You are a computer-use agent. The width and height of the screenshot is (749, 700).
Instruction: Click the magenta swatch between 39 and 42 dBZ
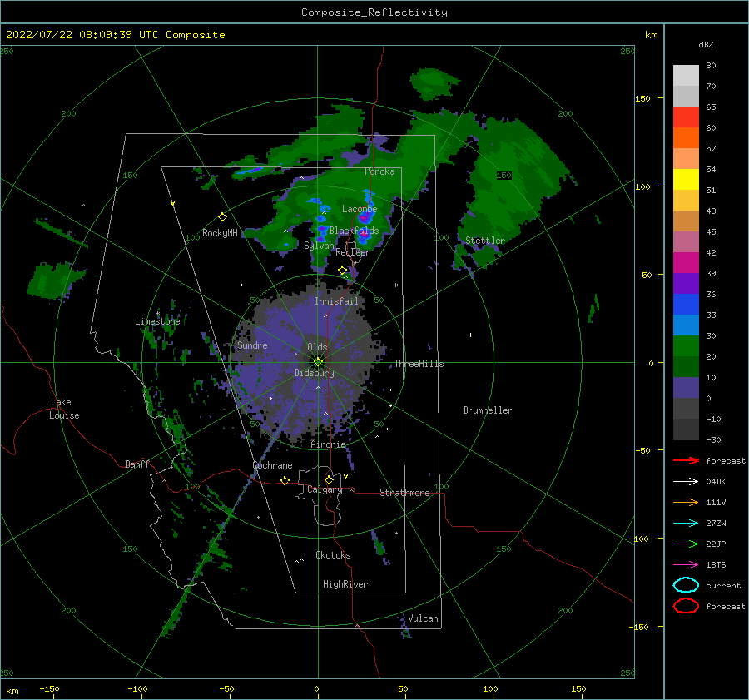click(686, 262)
